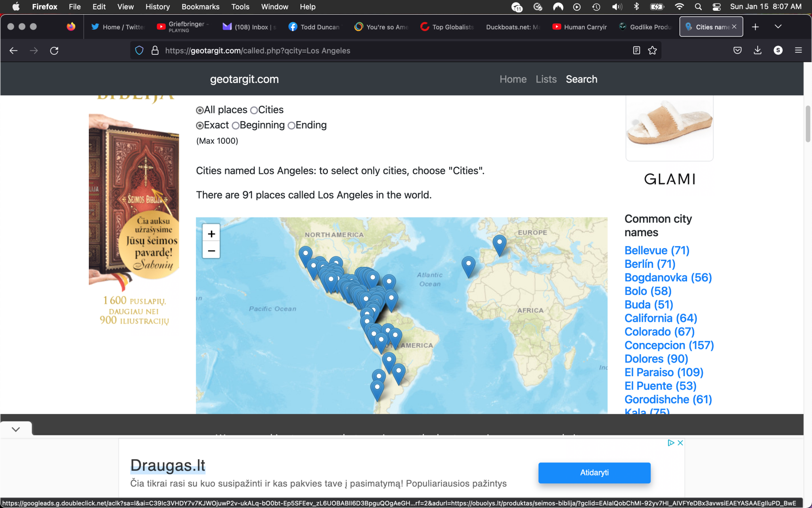Open the Lists nav link

546,79
